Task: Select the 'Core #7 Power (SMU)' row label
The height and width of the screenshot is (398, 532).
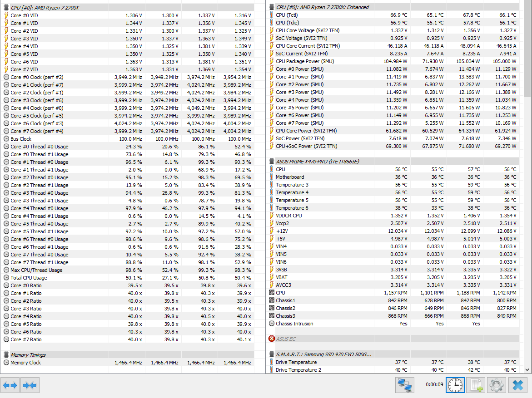Action: point(299,123)
